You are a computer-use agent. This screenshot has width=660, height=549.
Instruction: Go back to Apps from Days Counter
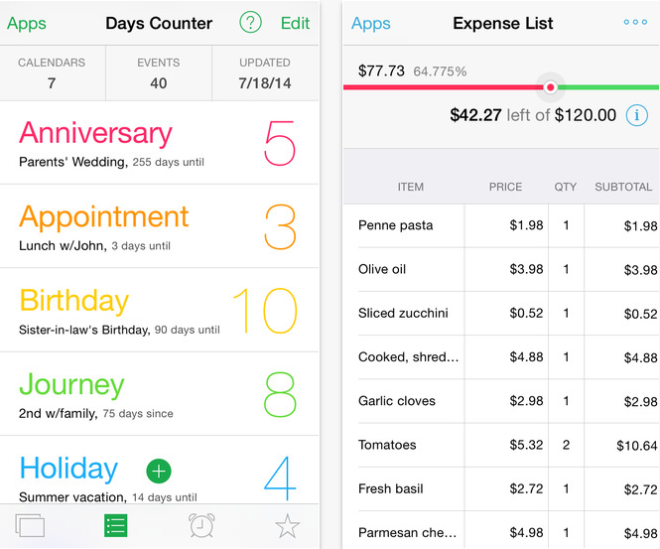coord(27,23)
